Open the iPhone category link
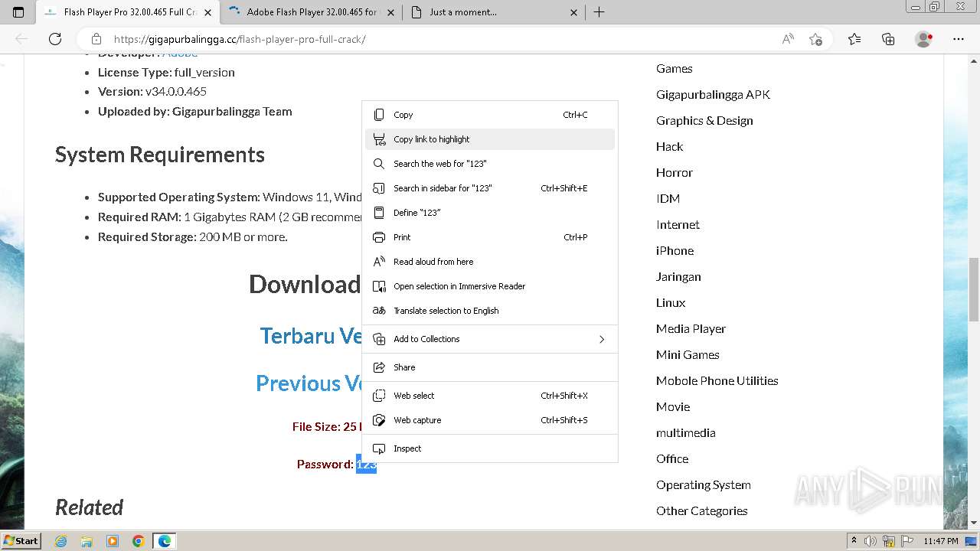The image size is (980, 551). 675,251
